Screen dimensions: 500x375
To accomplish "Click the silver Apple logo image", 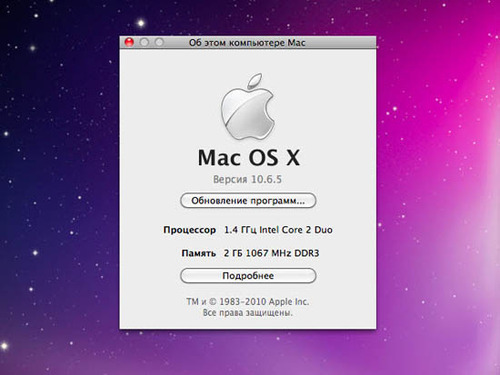I will pyautogui.click(x=248, y=106).
